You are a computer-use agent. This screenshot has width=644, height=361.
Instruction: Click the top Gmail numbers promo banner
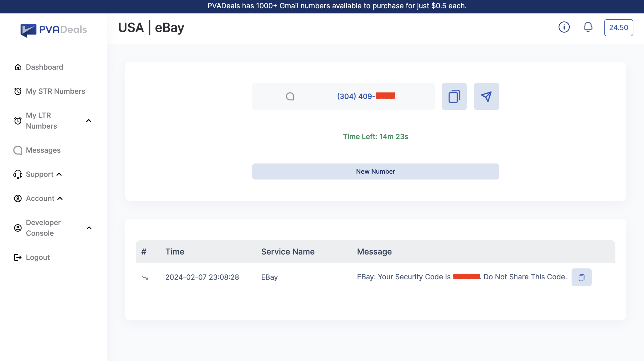[x=337, y=6]
